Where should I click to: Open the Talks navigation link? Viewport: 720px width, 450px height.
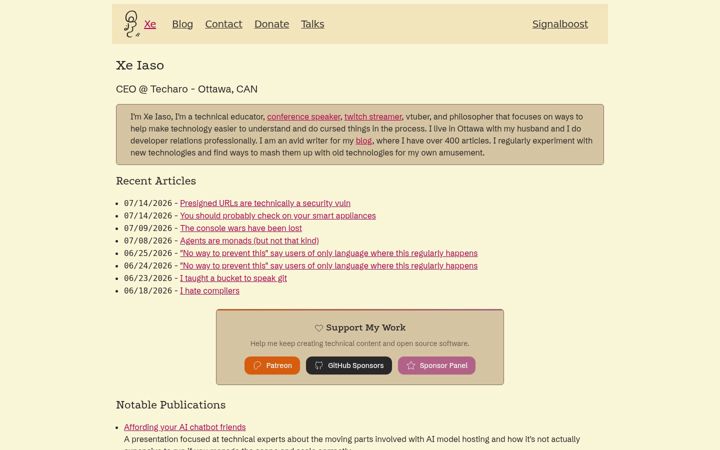click(312, 24)
